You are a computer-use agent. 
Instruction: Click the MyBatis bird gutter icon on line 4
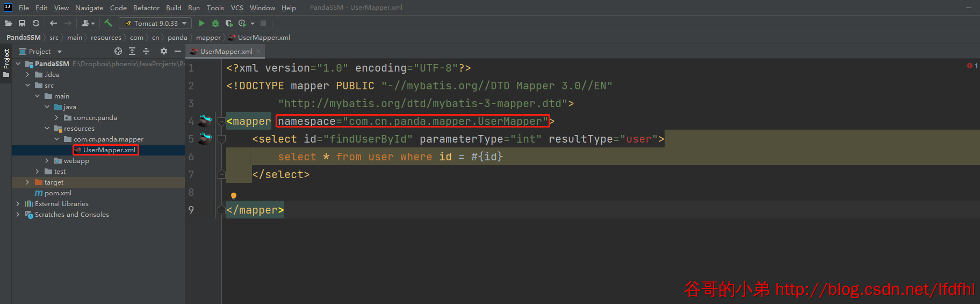(205, 120)
